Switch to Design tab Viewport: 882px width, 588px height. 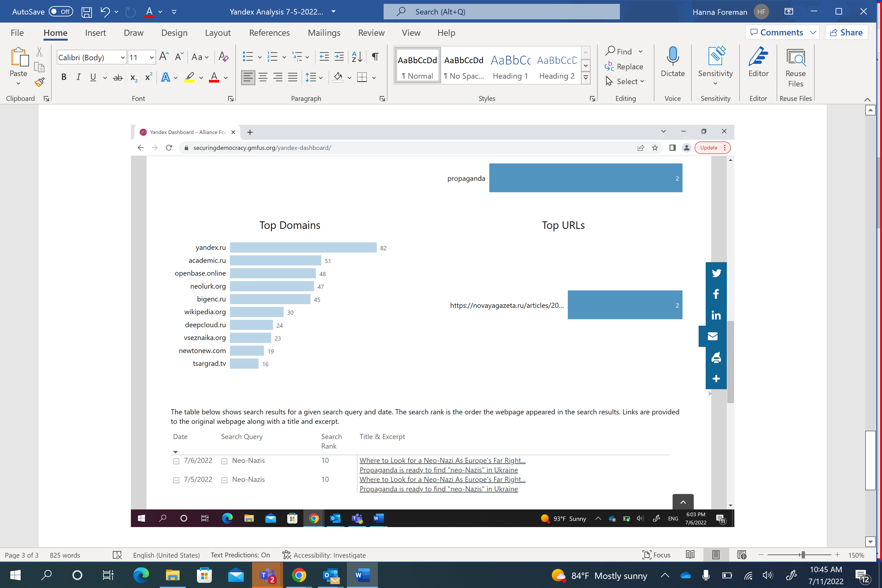pyautogui.click(x=174, y=33)
